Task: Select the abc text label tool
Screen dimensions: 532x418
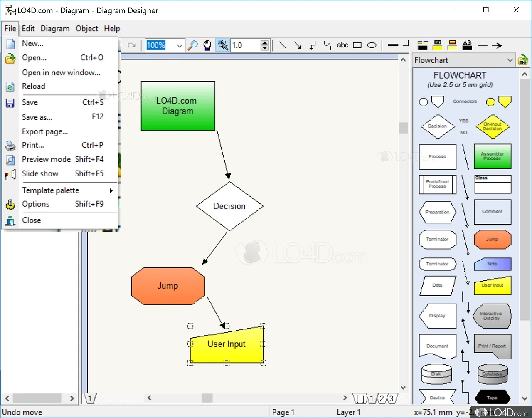Action: pyautogui.click(x=342, y=45)
